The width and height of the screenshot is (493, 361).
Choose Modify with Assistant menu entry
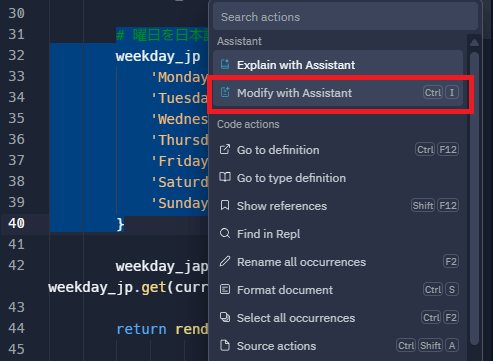click(x=338, y=93)
